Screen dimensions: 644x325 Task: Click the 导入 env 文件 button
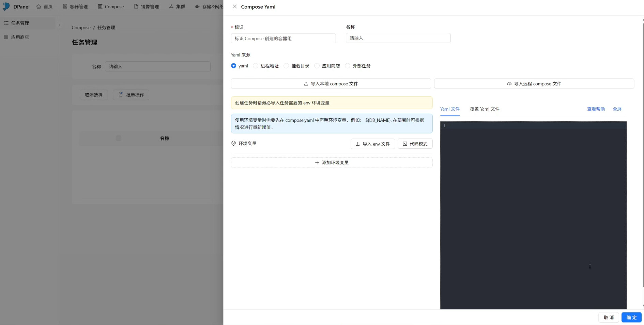372,144
